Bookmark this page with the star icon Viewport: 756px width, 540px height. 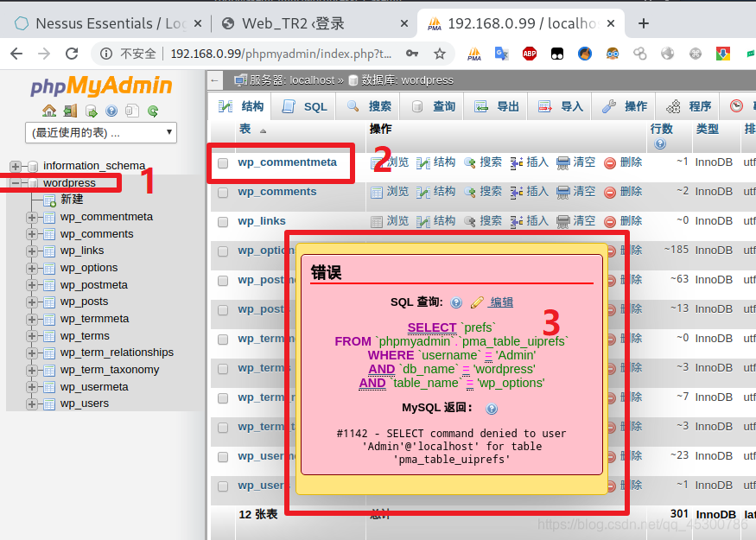coord(439,54)
